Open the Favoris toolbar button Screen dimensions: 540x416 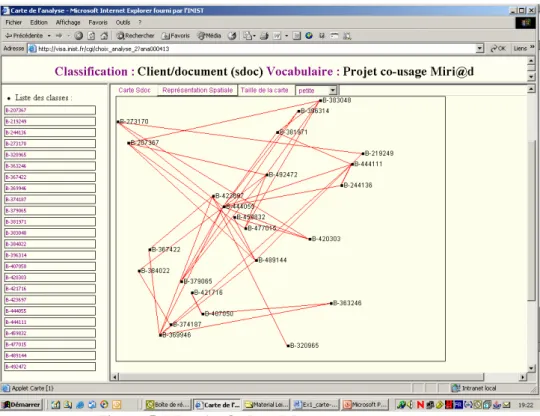pos(176,35)
